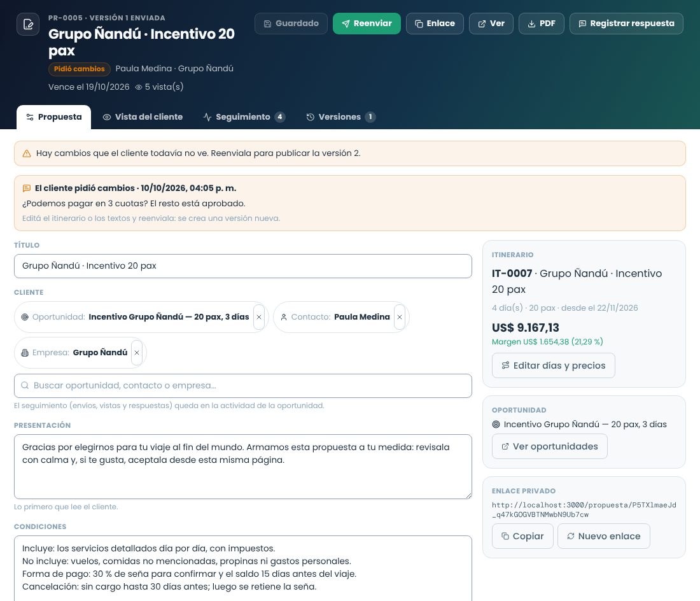Focus the Buscar oportunidad, contacto o empresa field

243,386
